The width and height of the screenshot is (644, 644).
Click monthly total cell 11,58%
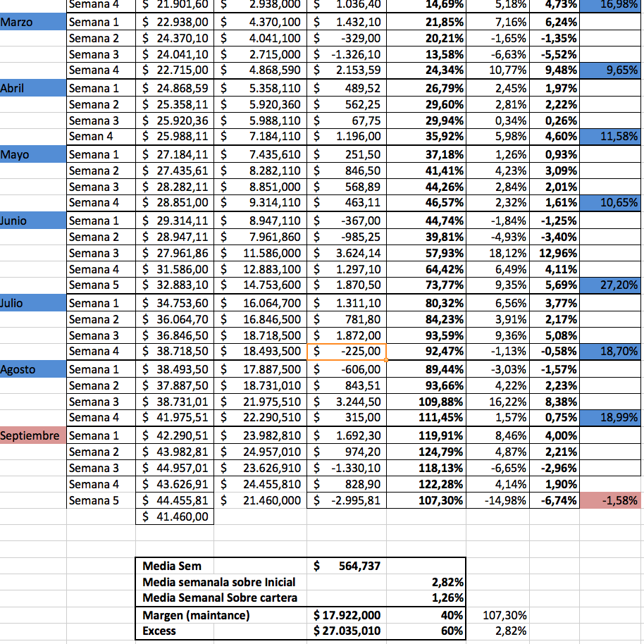click(x=610, y=137)
